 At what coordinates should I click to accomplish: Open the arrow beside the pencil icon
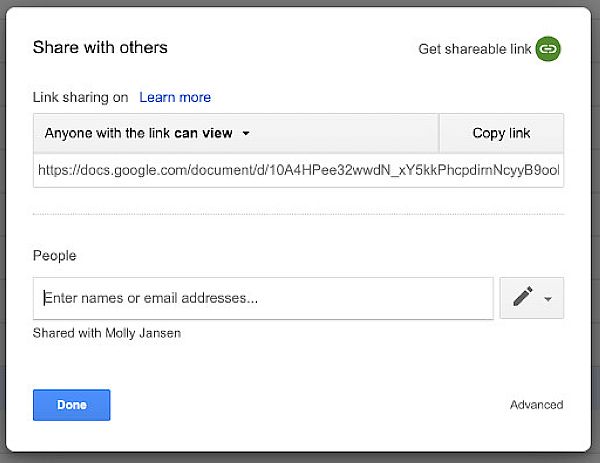(547, 299)
